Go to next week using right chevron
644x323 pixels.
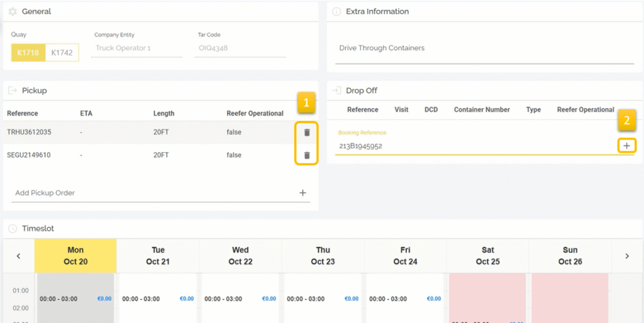[x=626, y=256]
